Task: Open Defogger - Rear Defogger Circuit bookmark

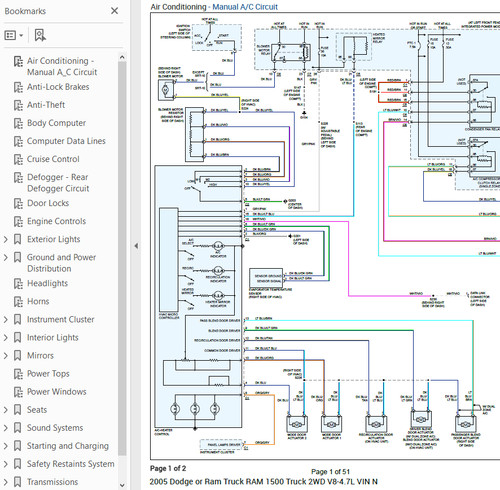Action: (58, 183)
